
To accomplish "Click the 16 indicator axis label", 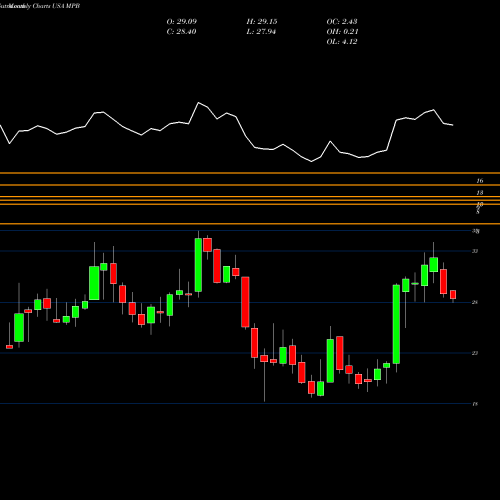I will (479, 181).
